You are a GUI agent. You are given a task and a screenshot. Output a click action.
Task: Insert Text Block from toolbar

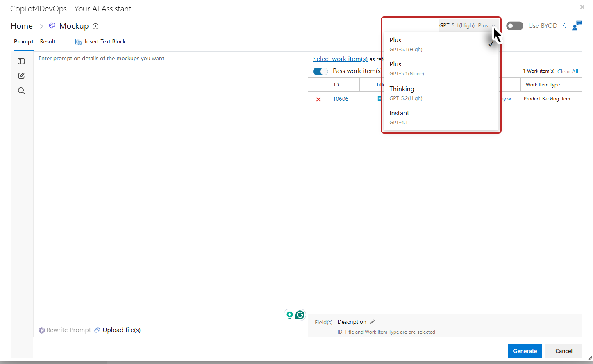100,41
